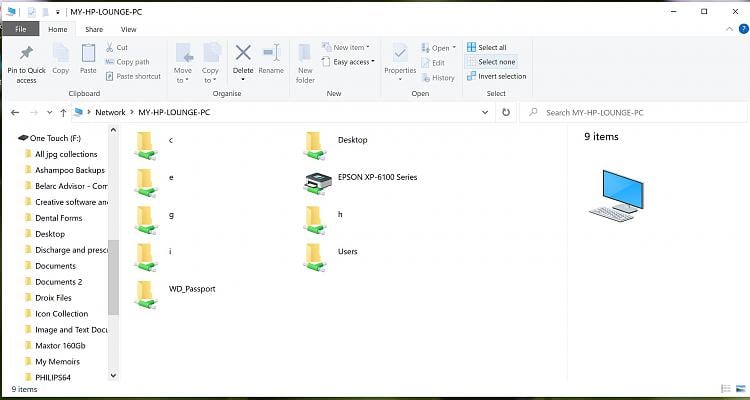Image resolution: width=750 pixels, height=400 pixels.
Task: Select One Touch (F:) in navigation pane
Action: coord(50,138)
